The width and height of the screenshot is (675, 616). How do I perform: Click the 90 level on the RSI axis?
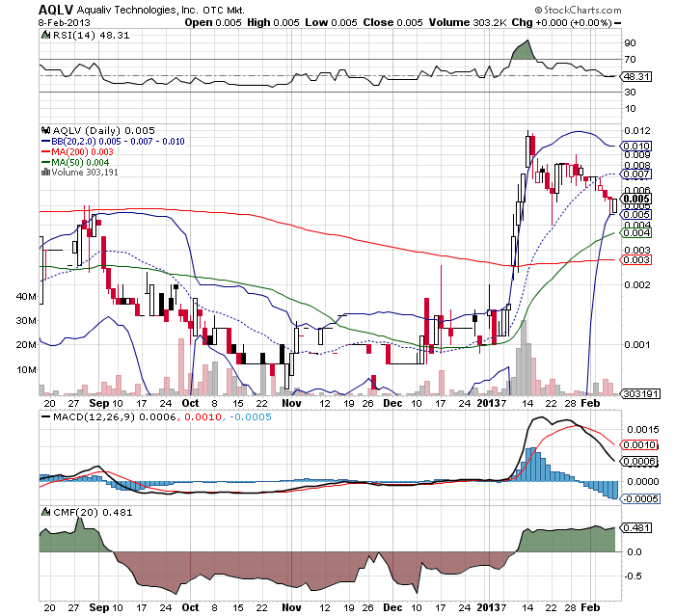click(630, 42)
